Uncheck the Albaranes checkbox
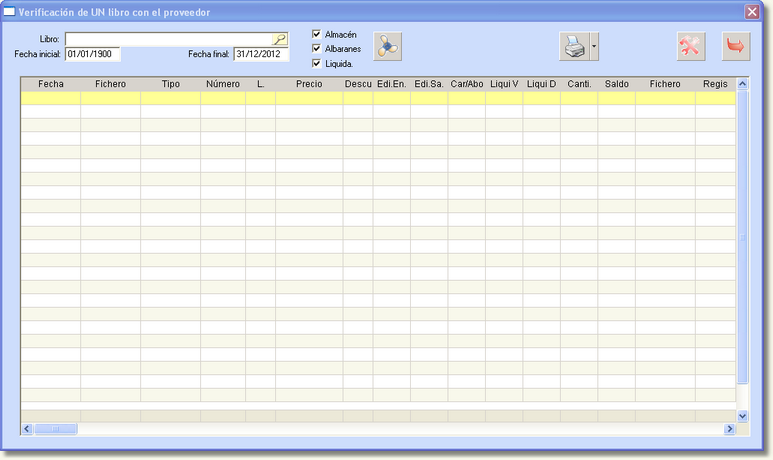 click(x=317, y=48)
